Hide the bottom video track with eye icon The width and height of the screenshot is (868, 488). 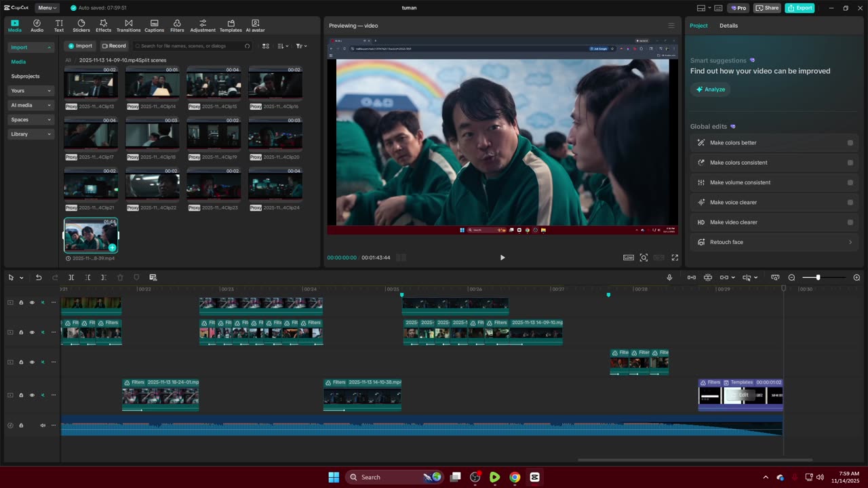pyautogui.click(x=32, y=395)
